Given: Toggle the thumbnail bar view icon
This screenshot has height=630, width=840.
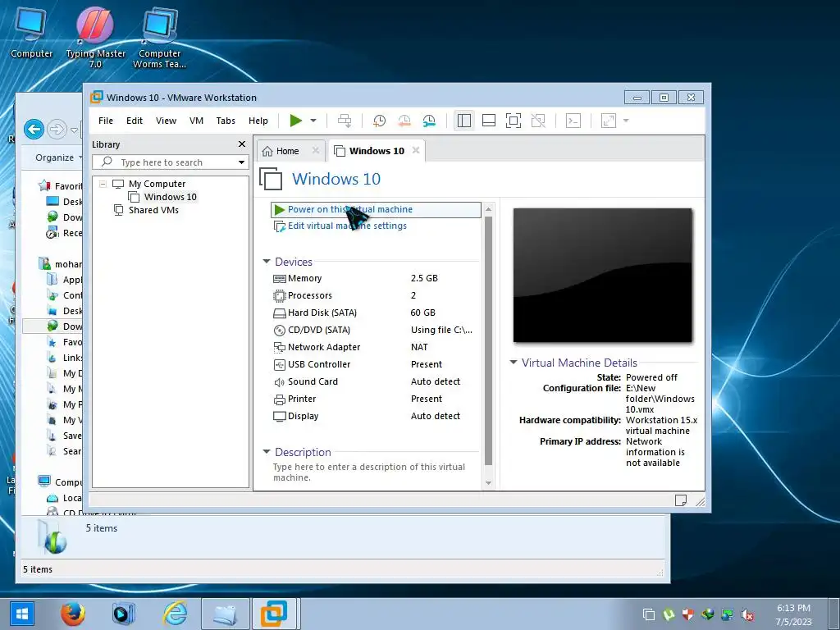Looking at the screenshot, I should [x=489, y=121].
